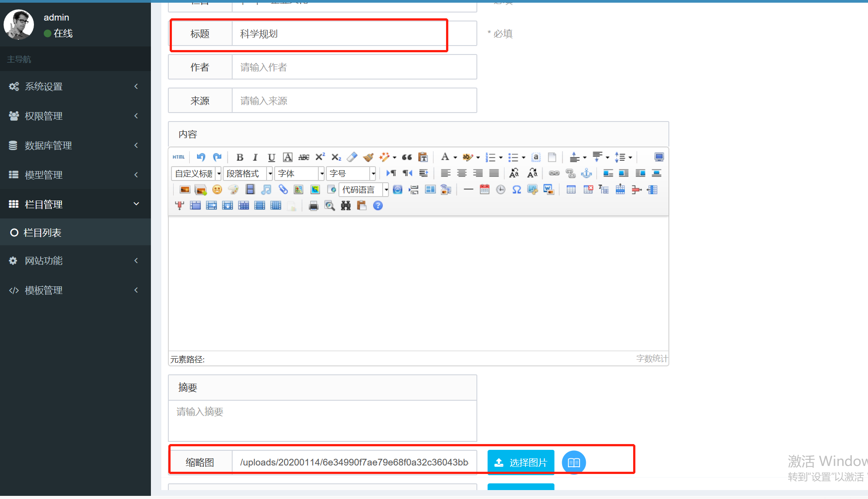Screen dimensions: 868x499
Task: Collapse the 栏目管理 sidebar menu
Action: pyautogui.click(x=75, y=204)
